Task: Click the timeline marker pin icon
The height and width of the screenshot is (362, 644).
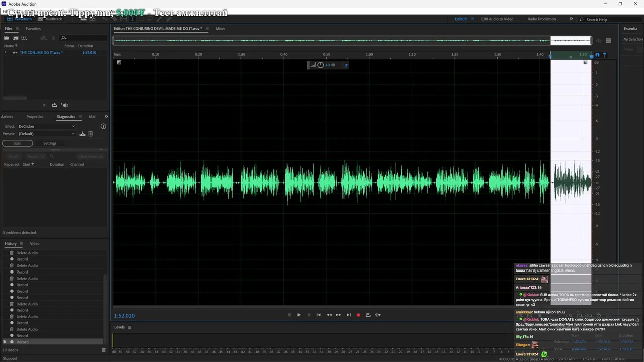Action: click(604, 55)
